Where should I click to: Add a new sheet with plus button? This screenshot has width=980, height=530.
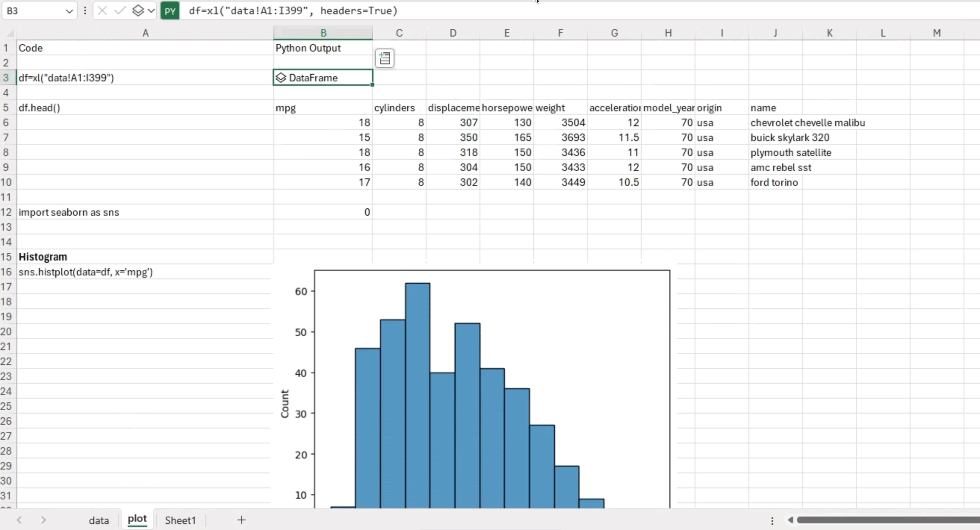(242, 520)
